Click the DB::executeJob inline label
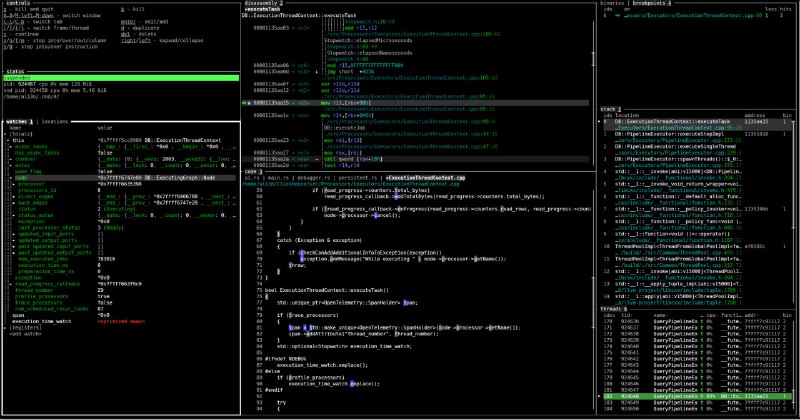Image resolution: width=800 pixels, height=420 pixels. click(344, 128)
